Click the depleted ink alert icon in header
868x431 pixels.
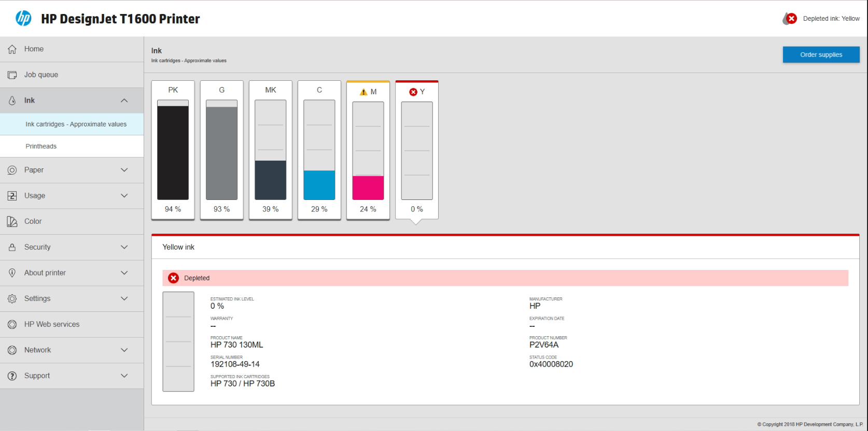click(x=790, y=19)
